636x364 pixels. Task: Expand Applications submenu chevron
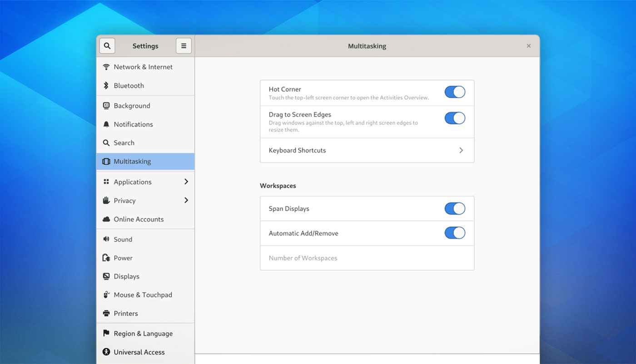[186, 182]
